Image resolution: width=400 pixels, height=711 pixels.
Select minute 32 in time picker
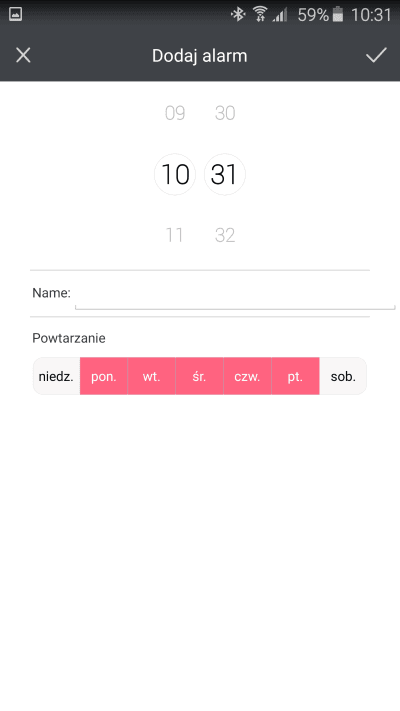point(225,235)
